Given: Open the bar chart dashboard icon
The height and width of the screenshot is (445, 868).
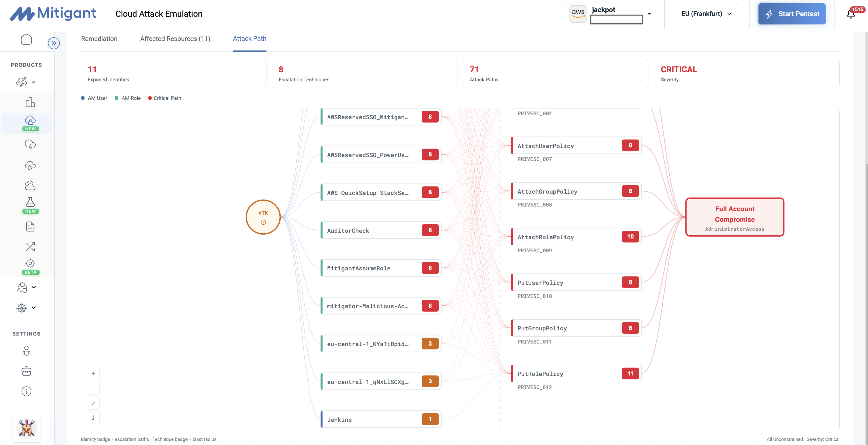Looking at the screenshot, I should coord(30,102).
